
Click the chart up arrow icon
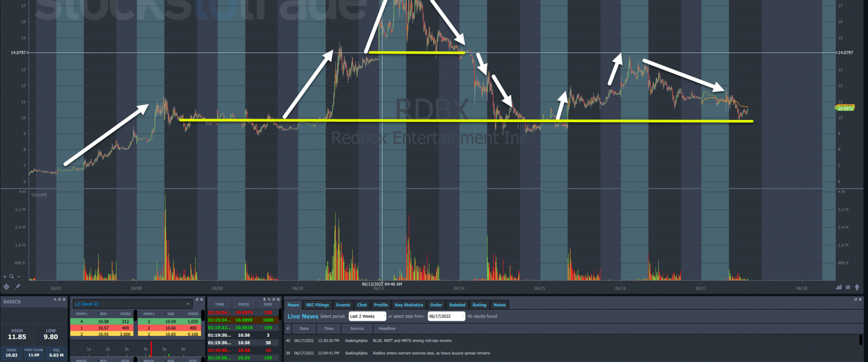[x=857, y=287]
